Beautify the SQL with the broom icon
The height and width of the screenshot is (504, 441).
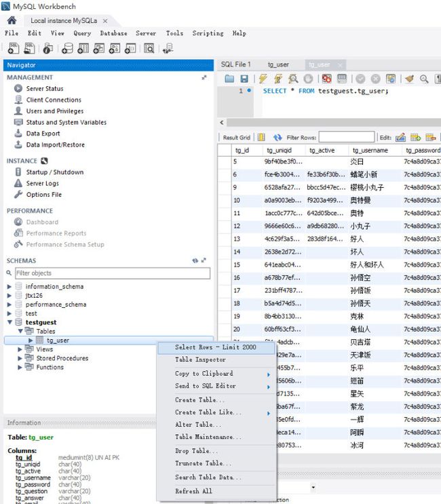click(x=409, y=79)
